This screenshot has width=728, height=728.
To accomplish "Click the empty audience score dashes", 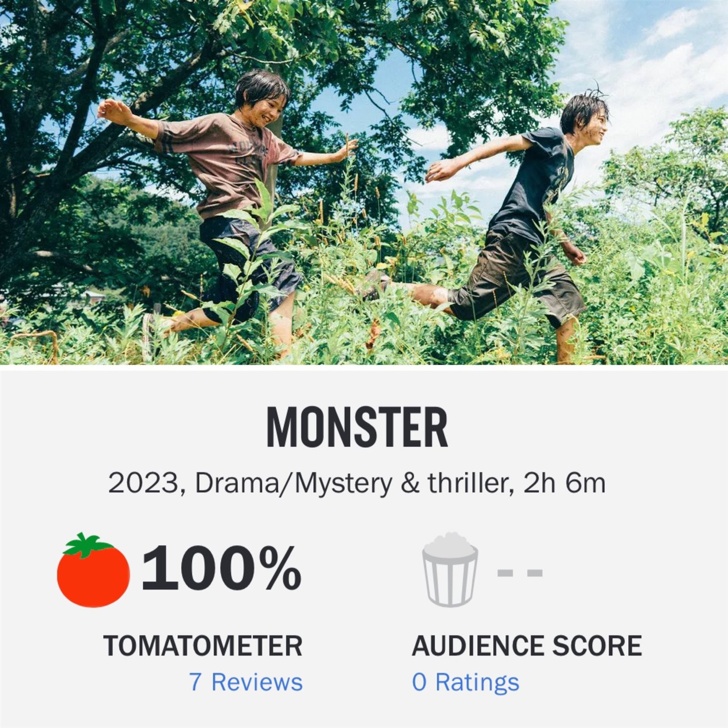I will coord(520,572).
